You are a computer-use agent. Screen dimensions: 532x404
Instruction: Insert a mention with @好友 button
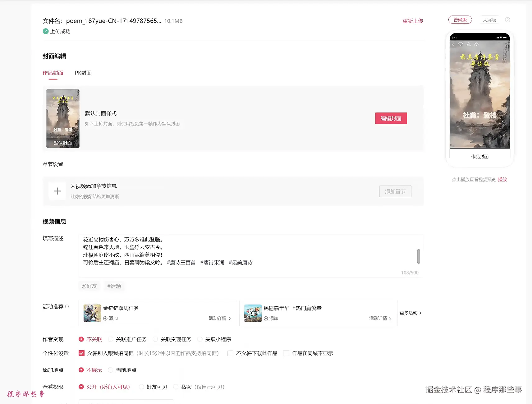coord(89,286)
